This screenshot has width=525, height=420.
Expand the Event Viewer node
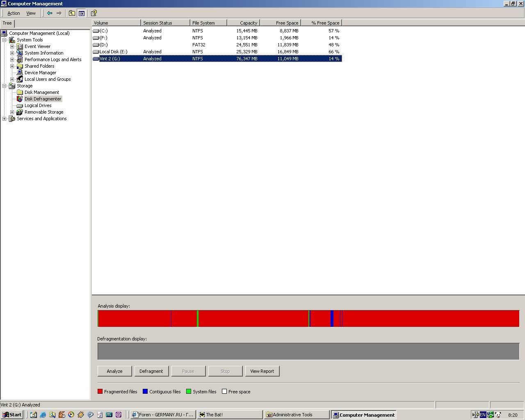[12, 46]
